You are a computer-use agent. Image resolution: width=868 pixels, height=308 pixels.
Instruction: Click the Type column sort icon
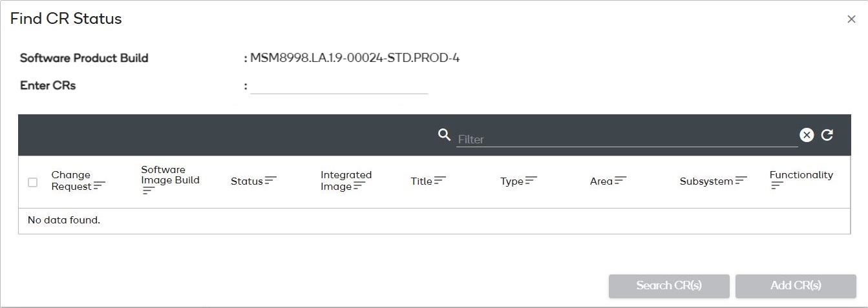(x=531, y=181)
